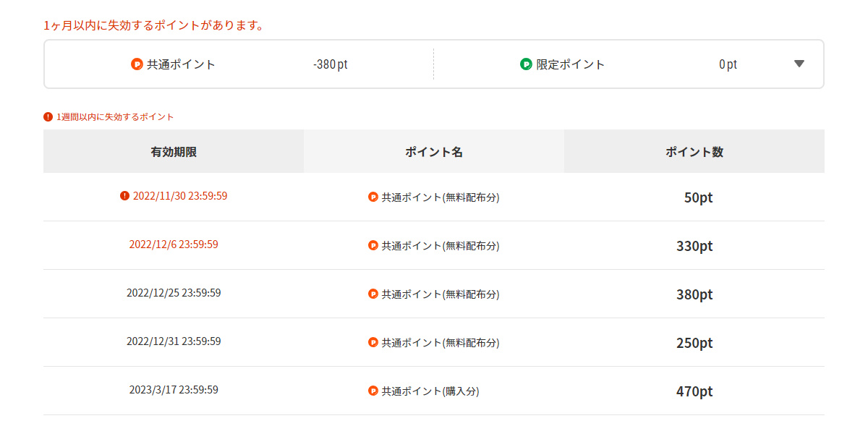Click the point icon in the 50pt row
The height and width of the screenshot is (434, 868).
[373, 197]
